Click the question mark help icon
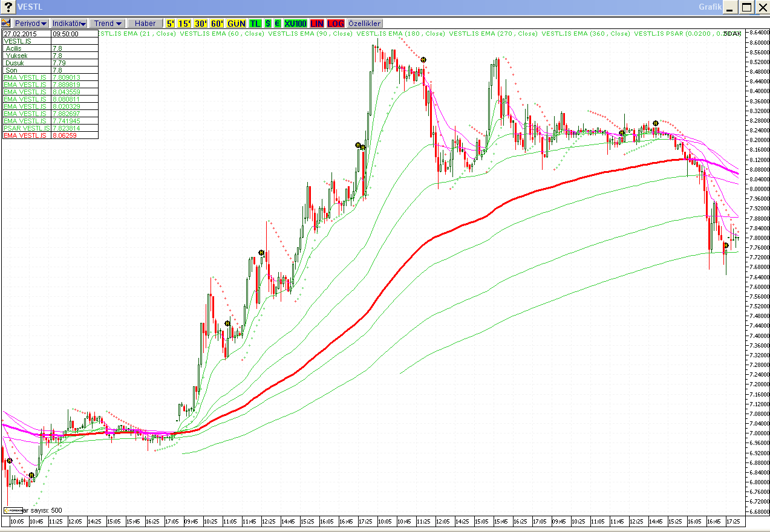Viewport: 770px width, 532px height. click(x=8, y=7)
